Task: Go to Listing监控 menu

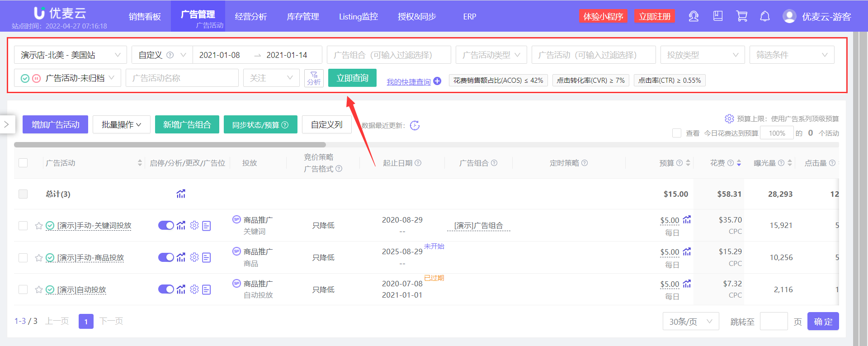Action: [x=359, y=17]
